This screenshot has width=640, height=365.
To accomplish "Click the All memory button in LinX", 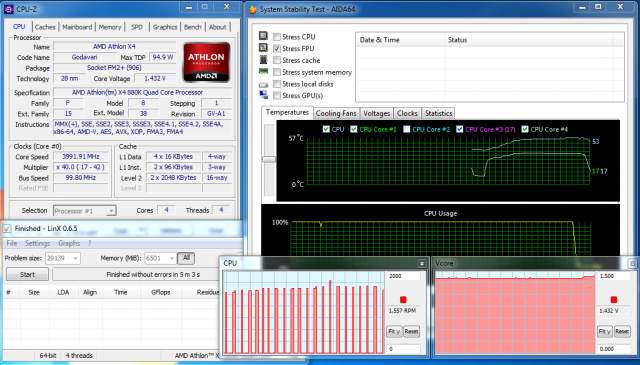I will tap(187, 258).
